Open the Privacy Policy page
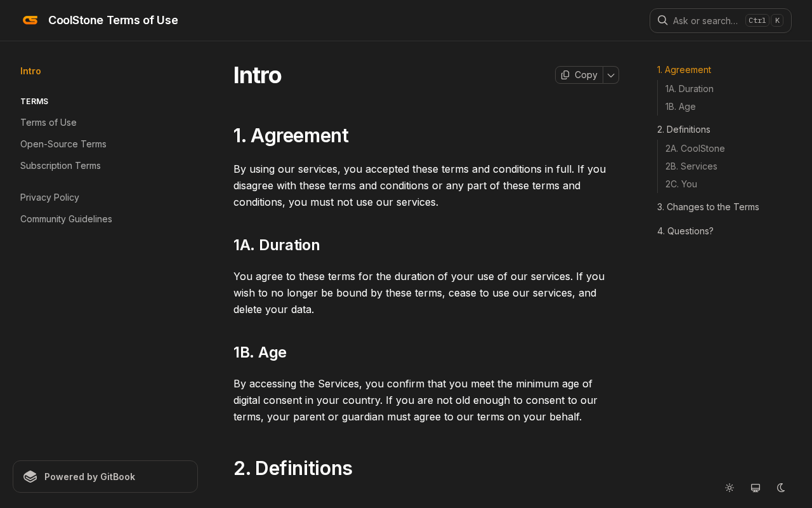 coord(49,197)
